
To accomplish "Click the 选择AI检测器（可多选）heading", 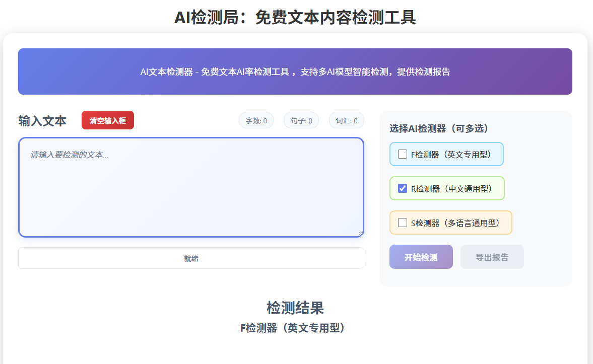I will 439,128.
